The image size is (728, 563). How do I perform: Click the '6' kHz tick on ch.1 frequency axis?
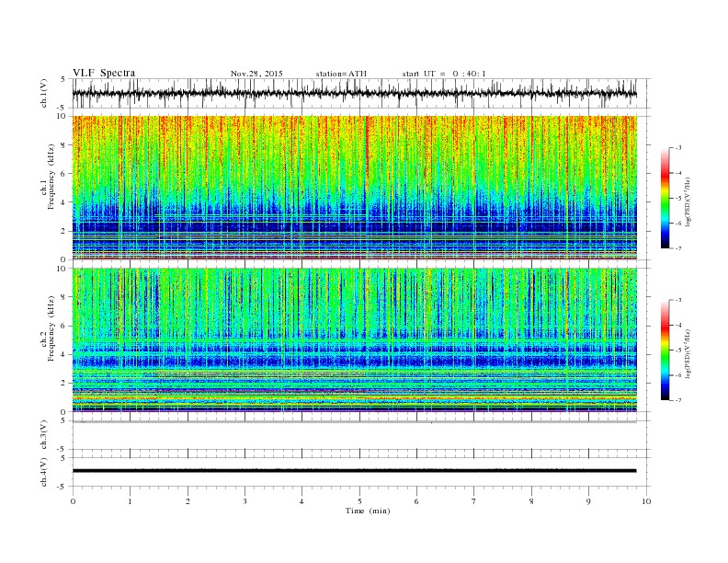point(63,174)
